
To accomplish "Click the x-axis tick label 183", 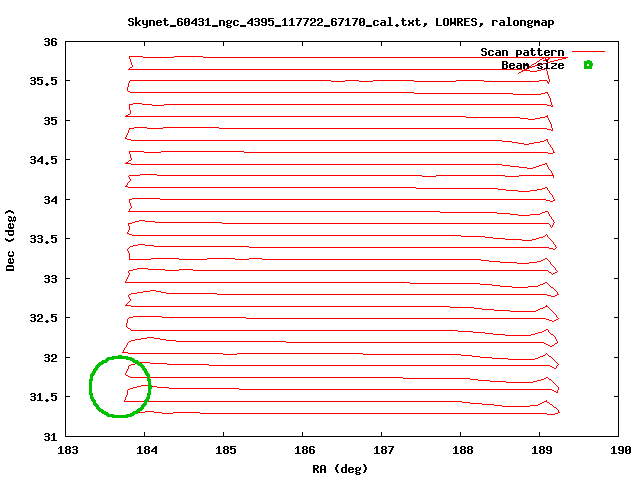I will (68, 450).
